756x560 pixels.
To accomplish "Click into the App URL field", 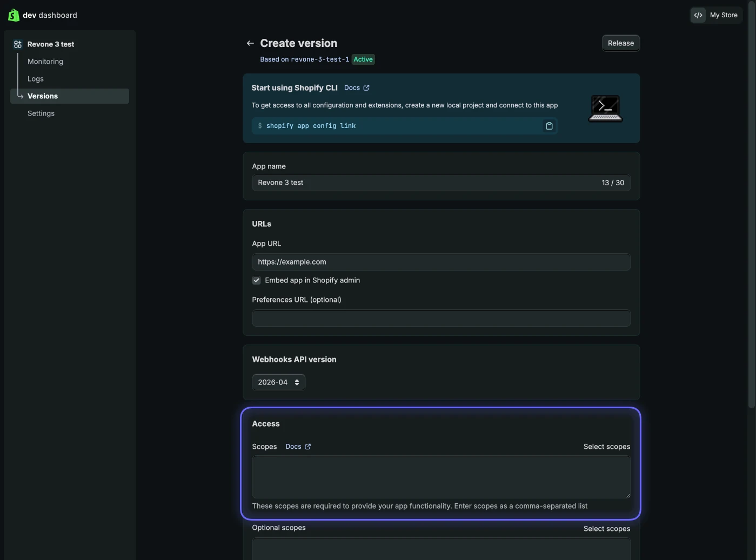I will click(441, 262).
